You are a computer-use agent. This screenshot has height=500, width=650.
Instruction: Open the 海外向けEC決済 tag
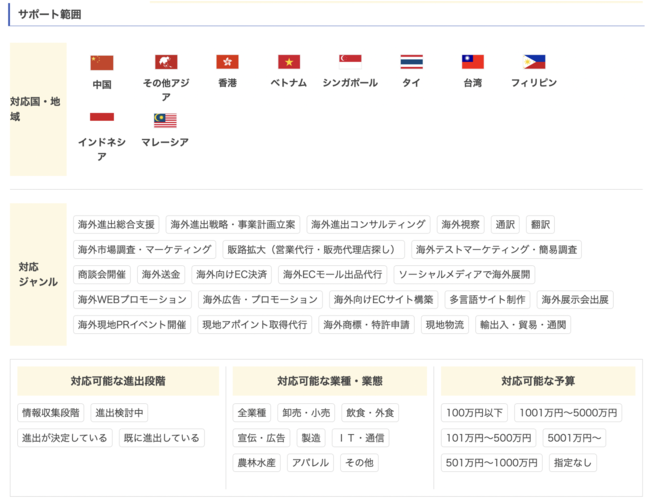(x=231, y=274)
